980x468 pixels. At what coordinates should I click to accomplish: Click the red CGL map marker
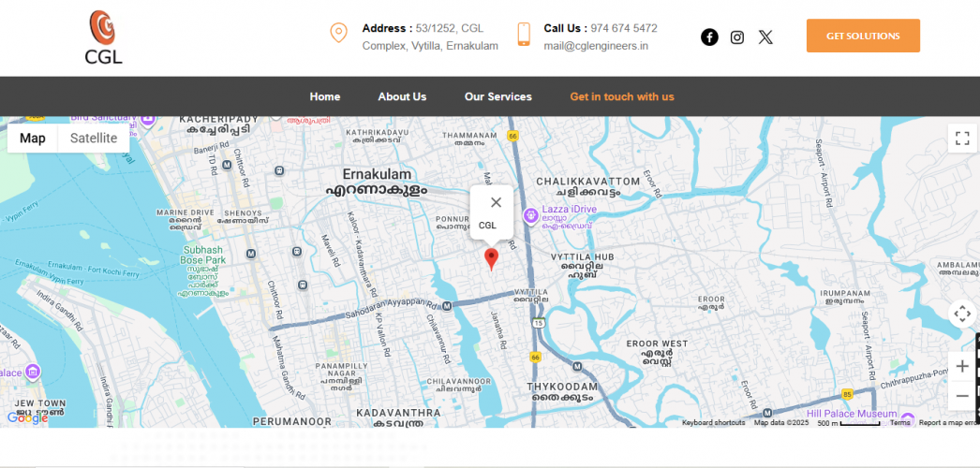[492, 259]
